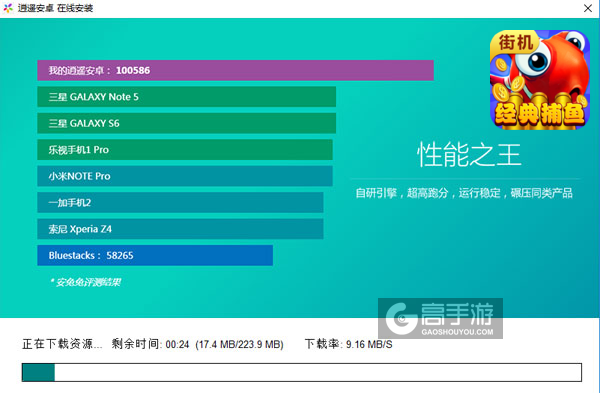Click the 小米NOTE Pro benchmark bar
The height and width of the screenshot is (393, 600).
click(x=185, y=176)
